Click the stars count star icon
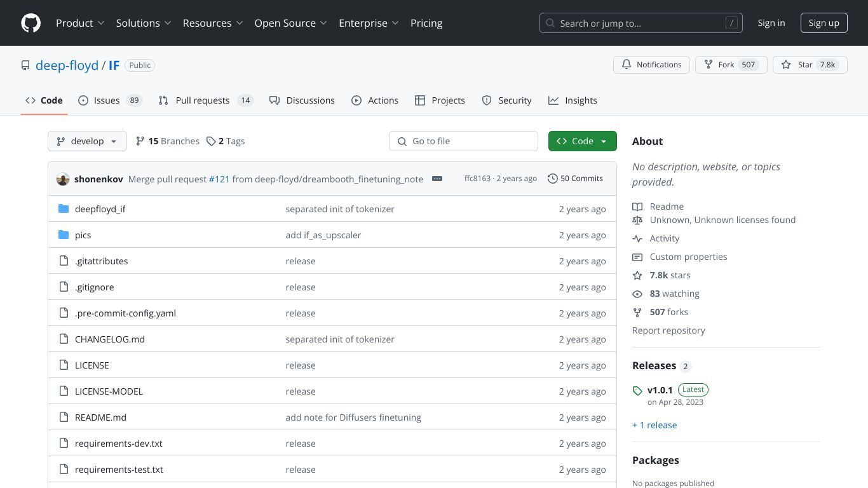The image size is (868, 488). (x=637, y=275)
